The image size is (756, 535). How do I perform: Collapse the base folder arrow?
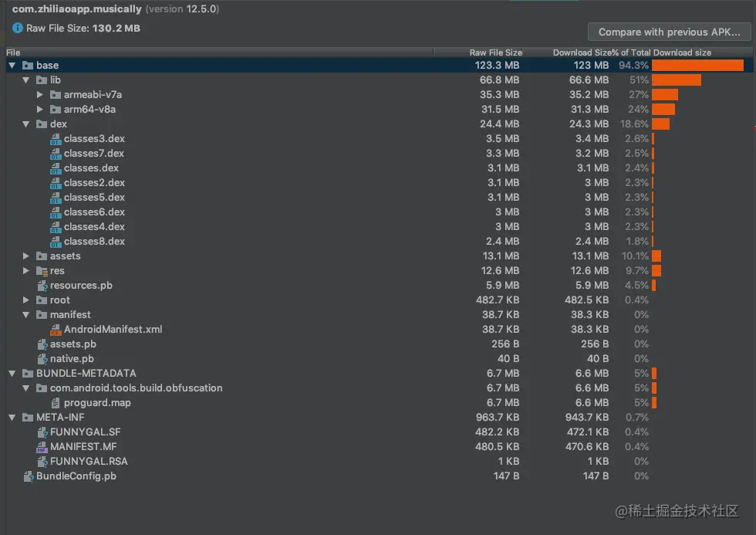[12, 65]
